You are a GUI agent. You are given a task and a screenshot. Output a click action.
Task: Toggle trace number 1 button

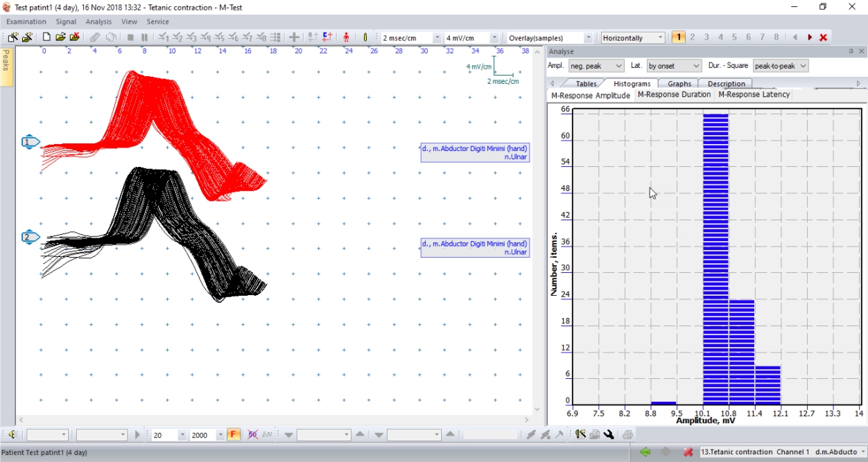679,37
